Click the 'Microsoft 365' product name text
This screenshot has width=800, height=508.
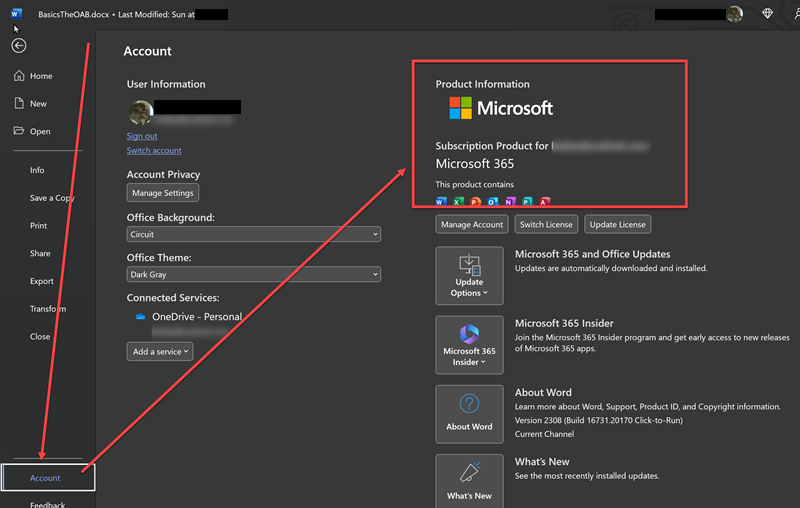474,164
